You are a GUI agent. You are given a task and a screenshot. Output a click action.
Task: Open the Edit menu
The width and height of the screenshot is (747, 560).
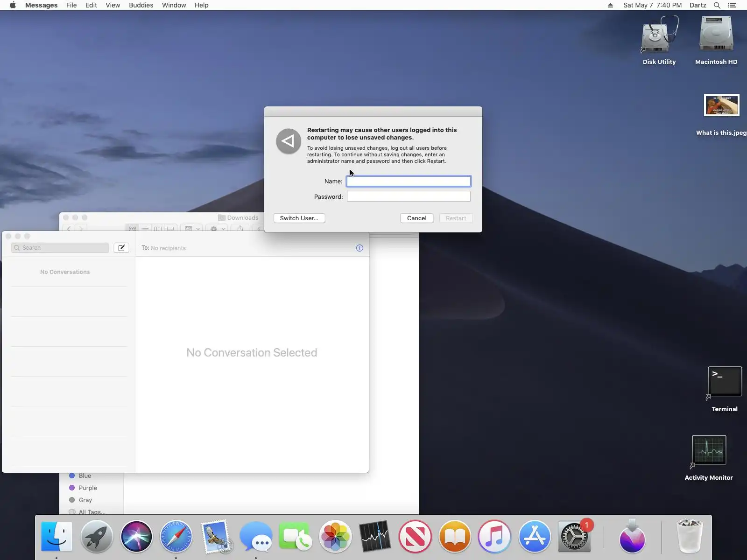pyautogui.click(x=91, y=5)
